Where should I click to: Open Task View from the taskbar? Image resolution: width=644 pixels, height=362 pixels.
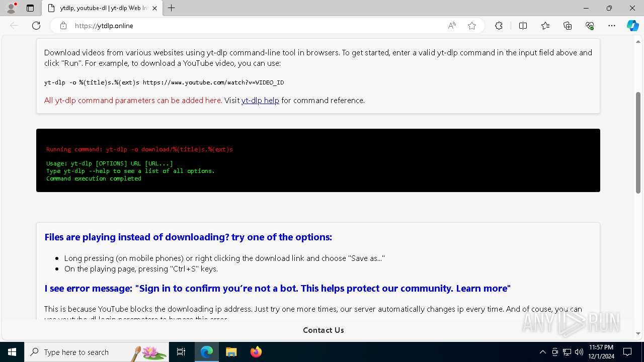point(182,352)
